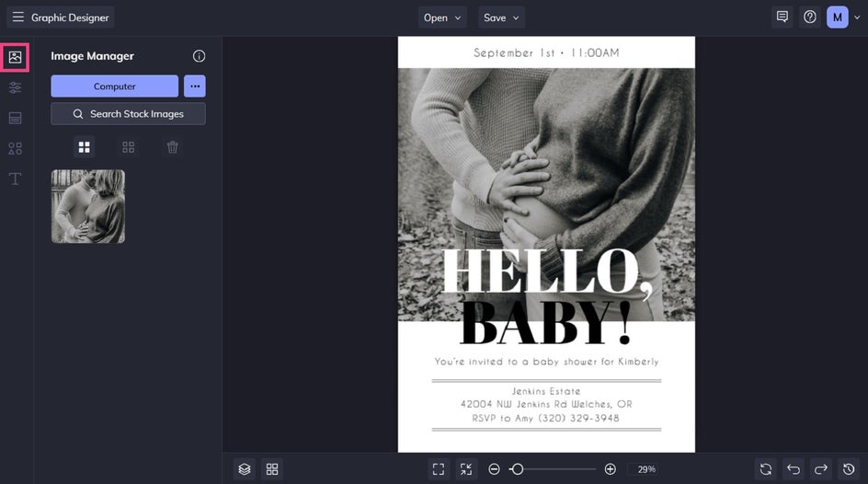The height and width of the screenshot is (484, 868).
Task: Open the hamburger main menu
Action: point(17,17)
